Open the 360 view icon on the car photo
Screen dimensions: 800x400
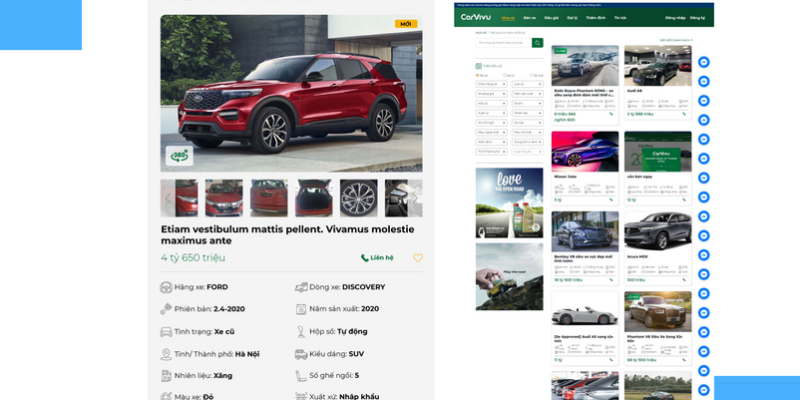point(179,155)
